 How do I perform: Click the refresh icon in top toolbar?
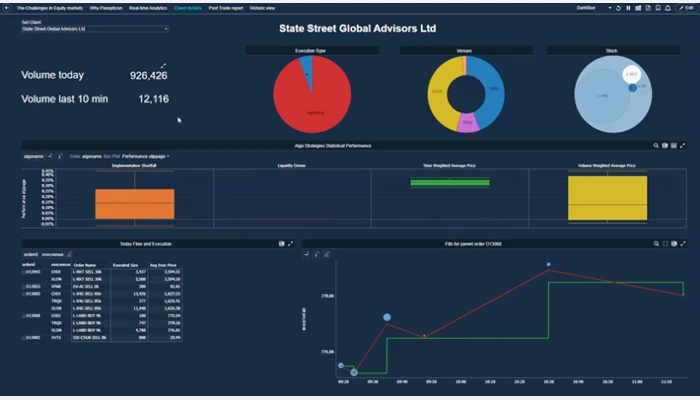618,8
